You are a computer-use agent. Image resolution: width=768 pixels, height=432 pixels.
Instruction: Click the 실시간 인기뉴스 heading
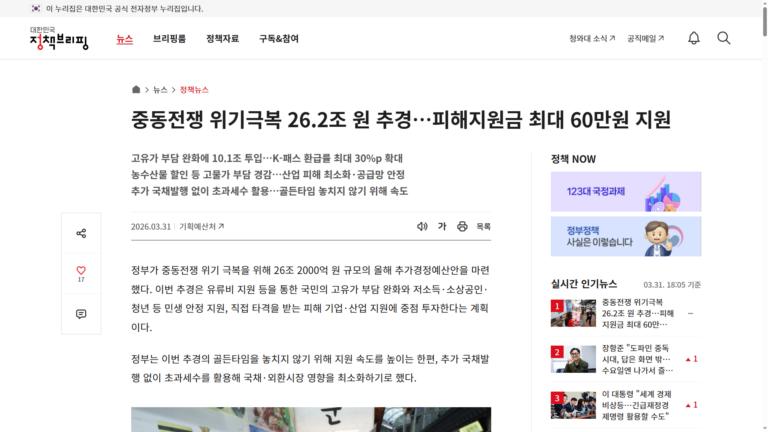584,284
